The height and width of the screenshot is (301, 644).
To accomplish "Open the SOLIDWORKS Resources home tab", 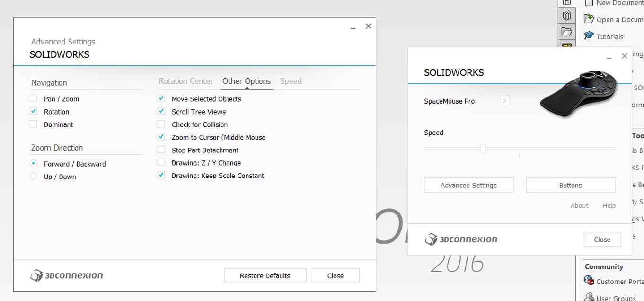I will click(x=566, y=2).
